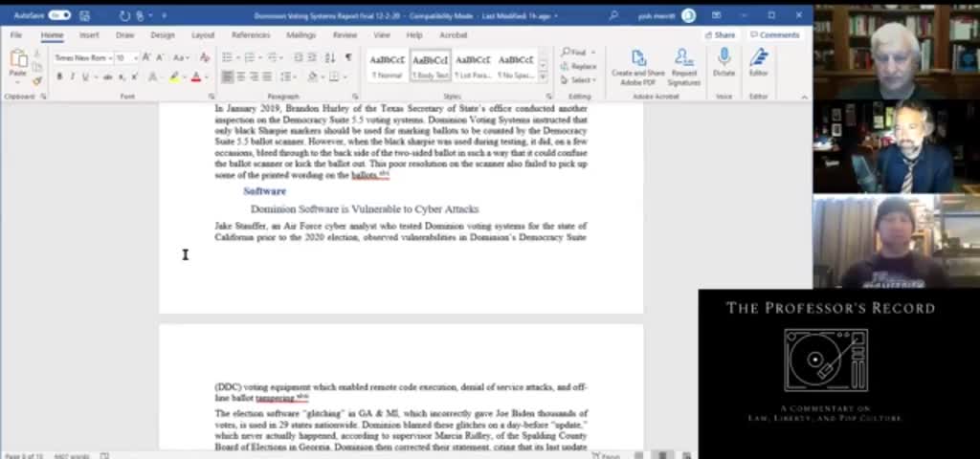Toggle Bold formatting
Viewport: 980px width, 459px height.
(59, 76)
